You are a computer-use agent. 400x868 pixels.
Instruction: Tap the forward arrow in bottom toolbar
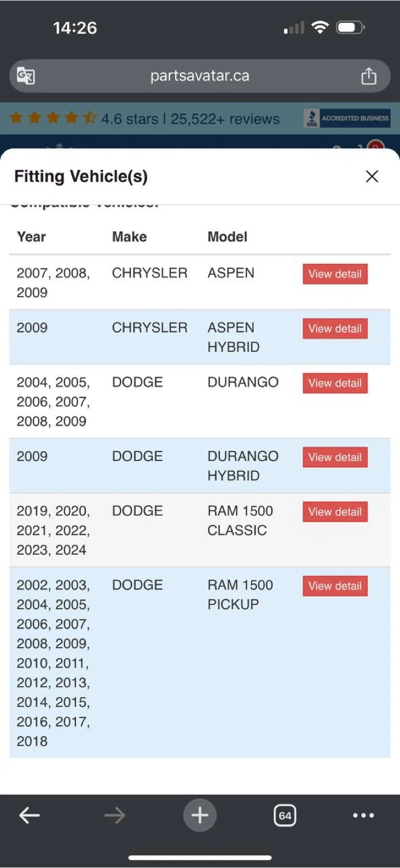115,816
